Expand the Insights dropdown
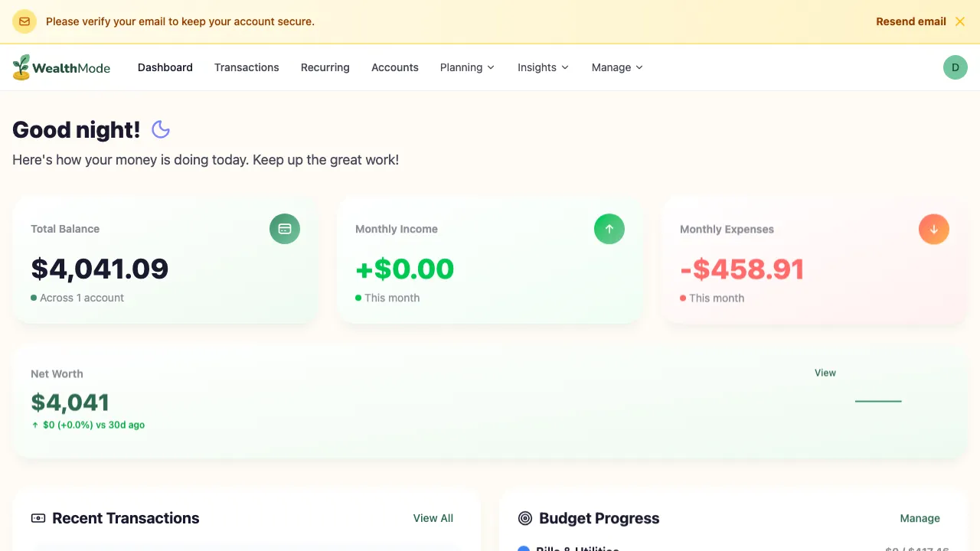 coord(542,67)
